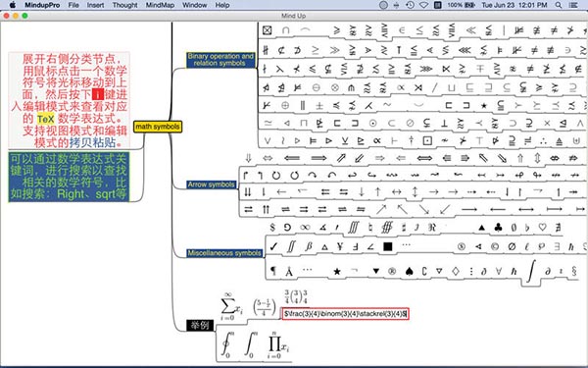Select the spade suit symbol
The height and width of the screenshot is (368, 588).
(409, 271)
